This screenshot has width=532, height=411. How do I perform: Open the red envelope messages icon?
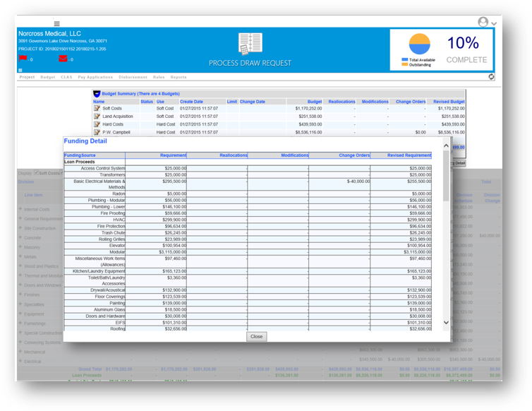pyautogui.click(x=63, y=59)
